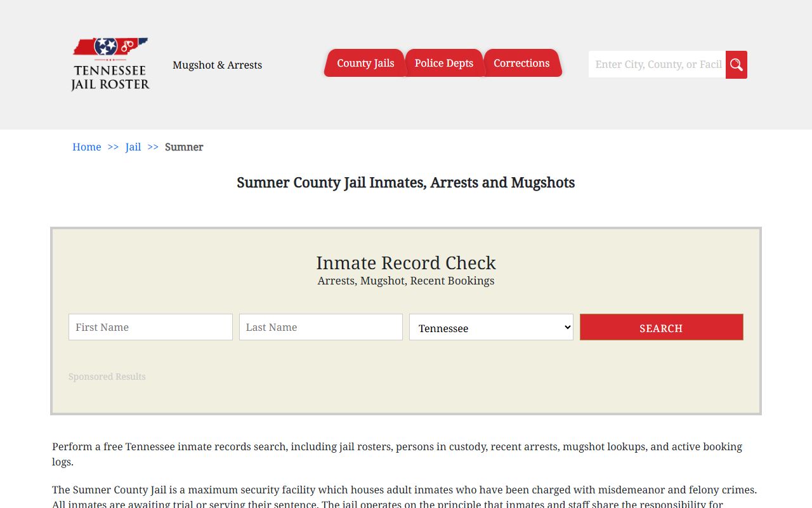
Task: Click the red SEARCH button
Action: coord(661,327)
